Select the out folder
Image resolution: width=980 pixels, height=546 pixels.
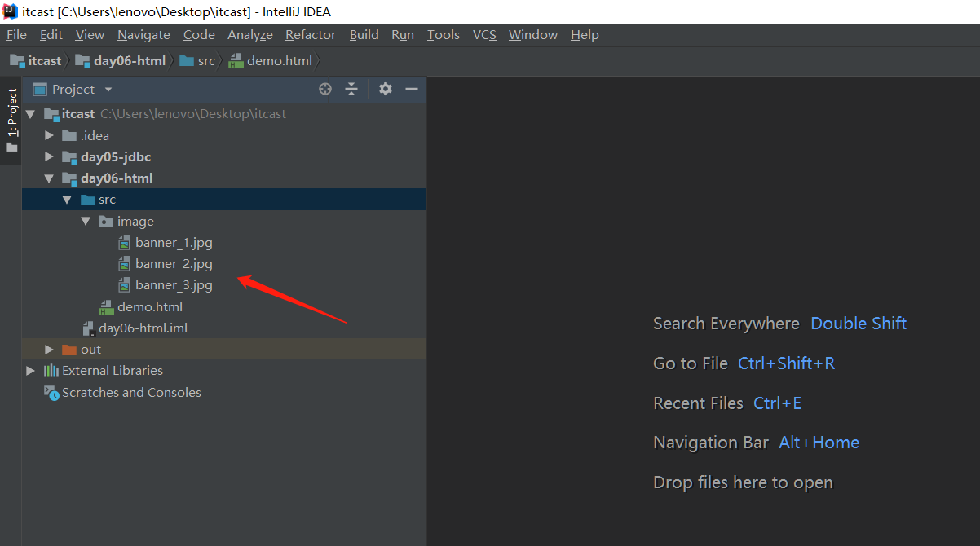(x=223, y=349)
